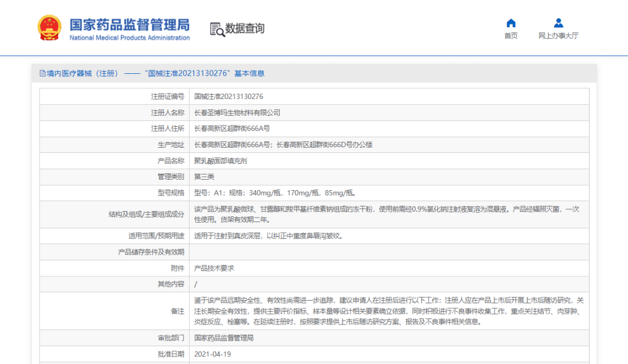Click the 数据查询 document-glass emblem
628x364 pixels.
[x=216, y=30]
